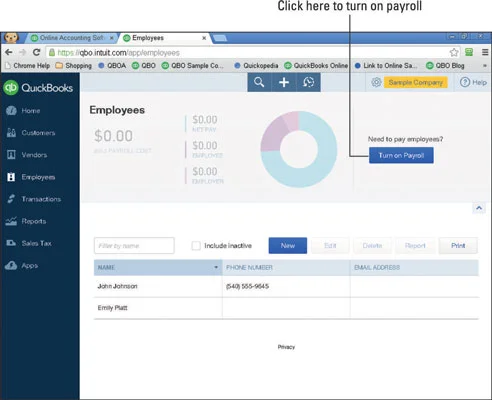492x400 pixels.
Task: Close the Employees browser tab
Action: (204, 38)
